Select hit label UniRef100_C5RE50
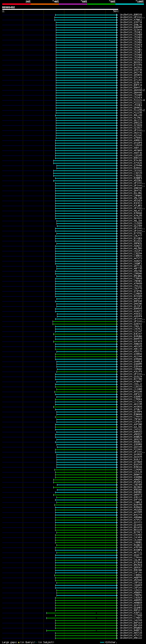146x644 pixels. (x=131, y=595)
